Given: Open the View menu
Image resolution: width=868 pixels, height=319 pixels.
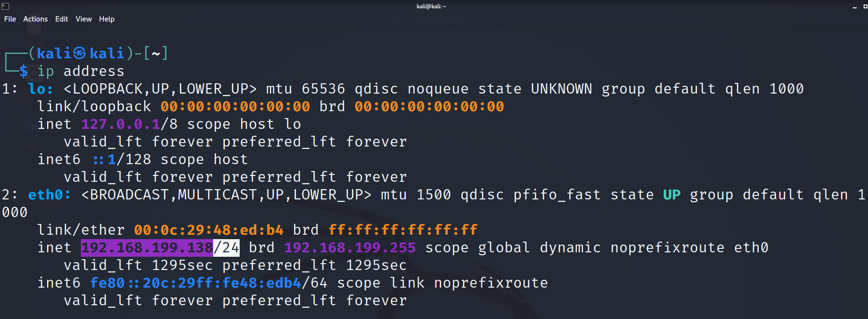Looking at the screenshot, I should pyautogui.click(x=84, y=19).
